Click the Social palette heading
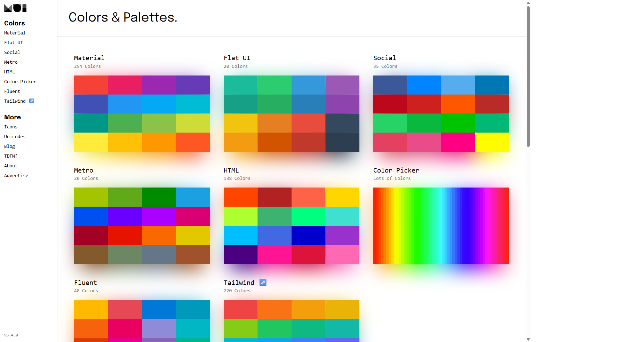The height and width of the screenshot is (342, 644). tap(384, 58)
